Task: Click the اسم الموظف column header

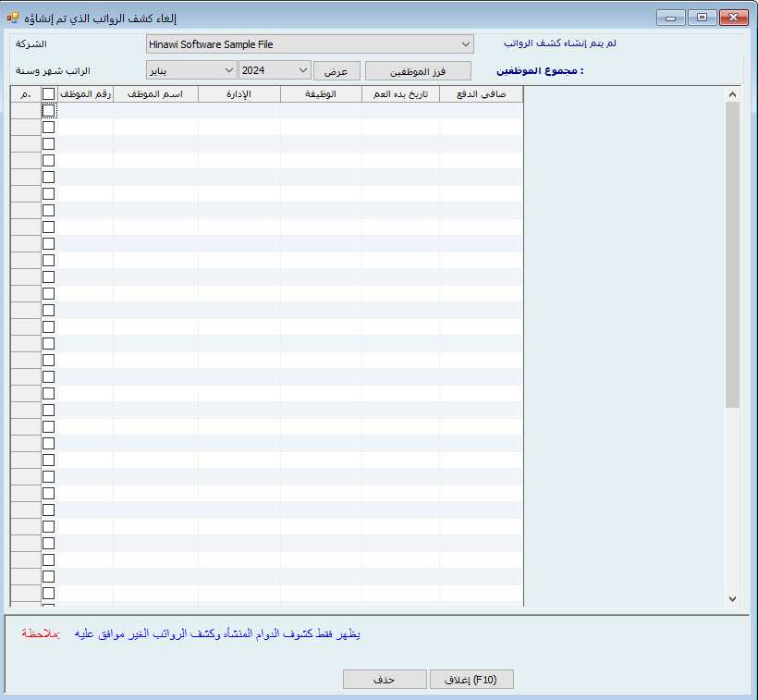Action: coord(155,94)
